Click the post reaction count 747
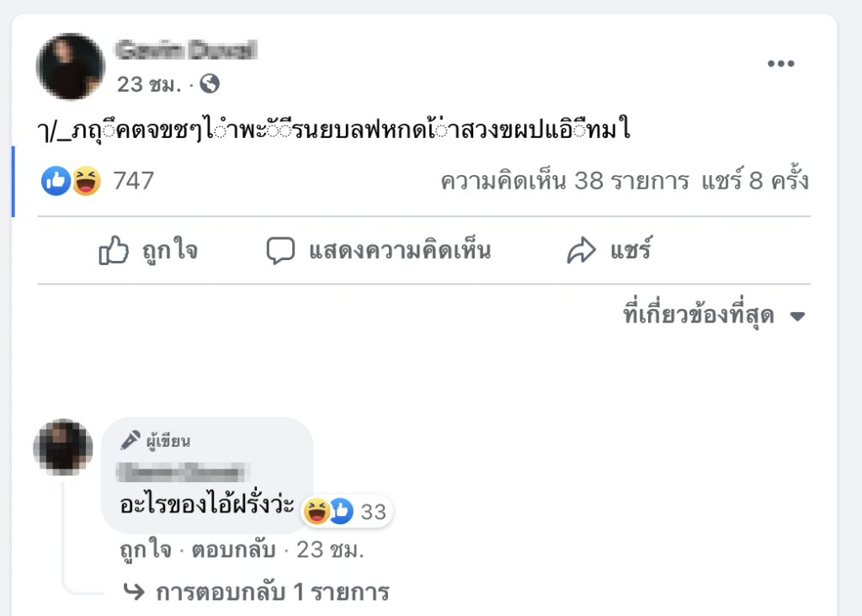 pos(133,180)
